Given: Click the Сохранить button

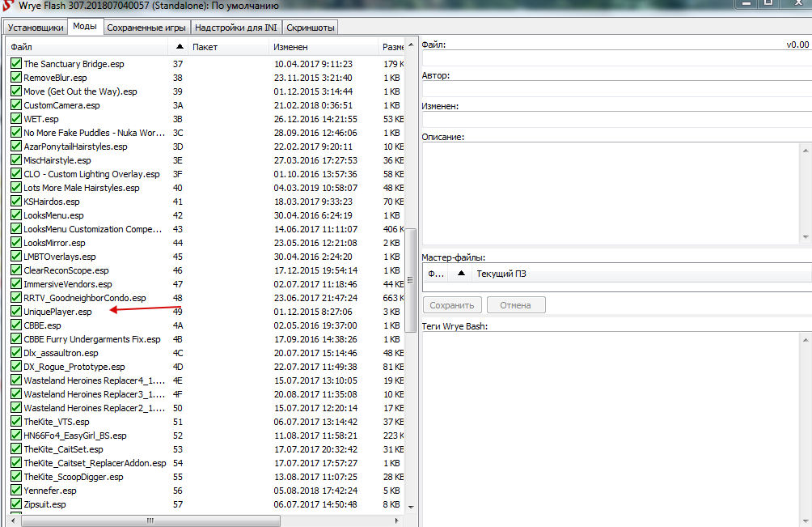Looking at the screenshot, I should [x=452, y=305].
